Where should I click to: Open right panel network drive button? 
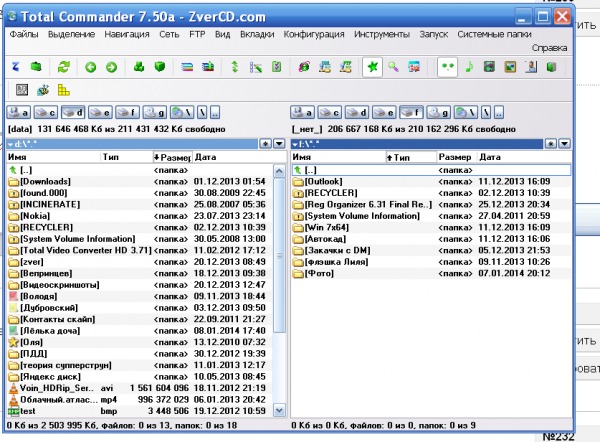point(466,113)
